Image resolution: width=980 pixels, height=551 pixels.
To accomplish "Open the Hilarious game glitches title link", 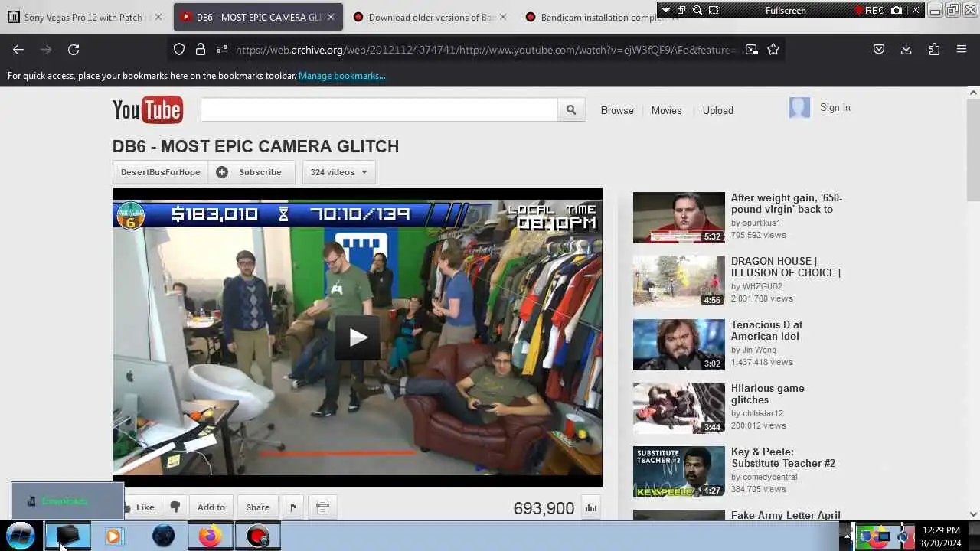I will click(x=768, y=394).
